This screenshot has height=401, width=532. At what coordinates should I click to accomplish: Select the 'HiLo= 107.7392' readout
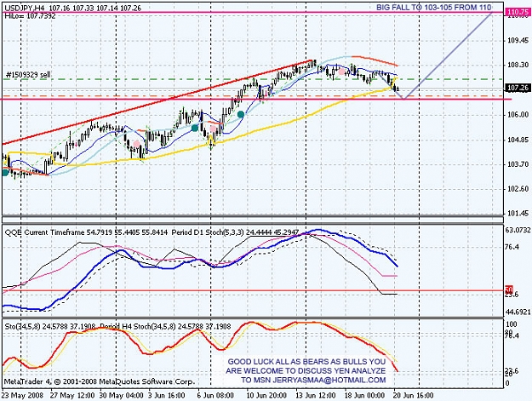pyautogui.click(x=30, y=15)
